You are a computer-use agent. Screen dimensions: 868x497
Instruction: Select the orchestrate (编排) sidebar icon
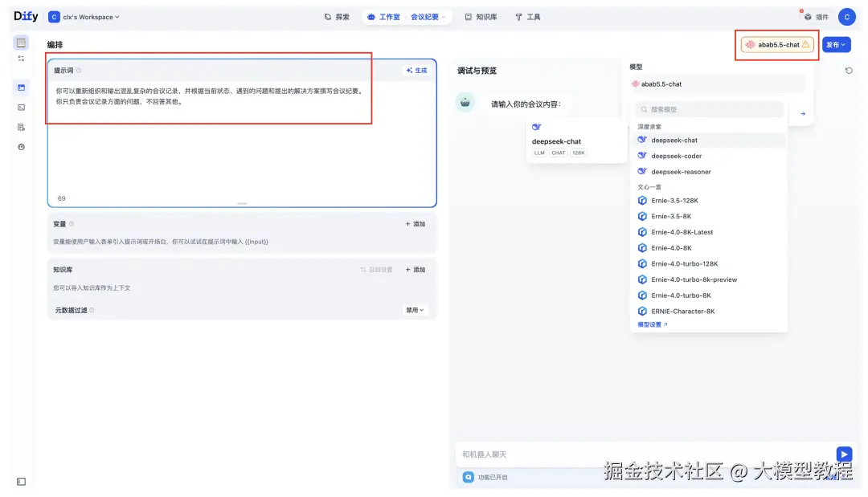point(21,88)
